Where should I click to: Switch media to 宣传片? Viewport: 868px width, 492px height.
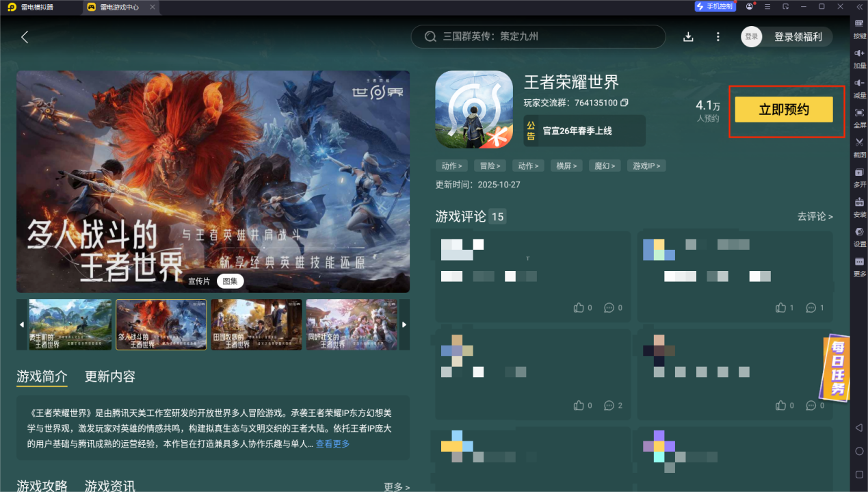[x=199, y=281]
